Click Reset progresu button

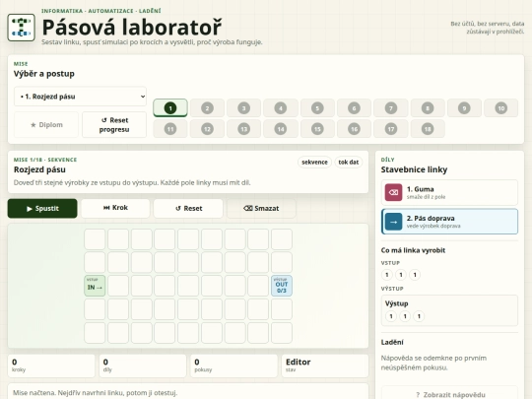114,125
